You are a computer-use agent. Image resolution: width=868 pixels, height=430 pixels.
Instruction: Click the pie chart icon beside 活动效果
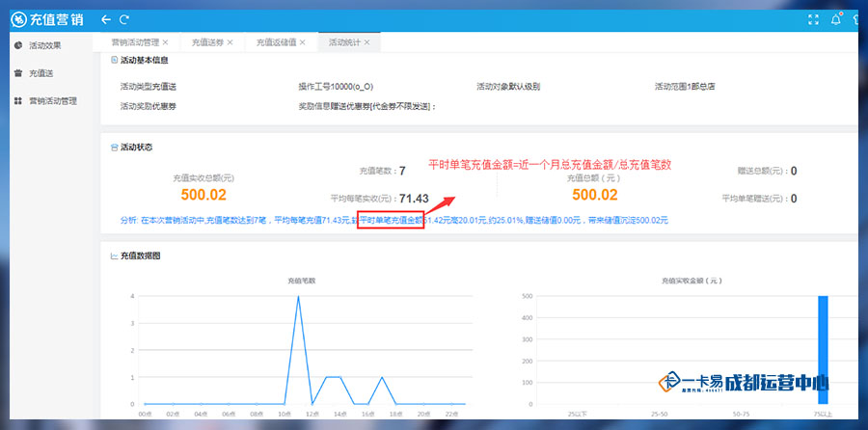pyautogui.click(x=18, y=45)
